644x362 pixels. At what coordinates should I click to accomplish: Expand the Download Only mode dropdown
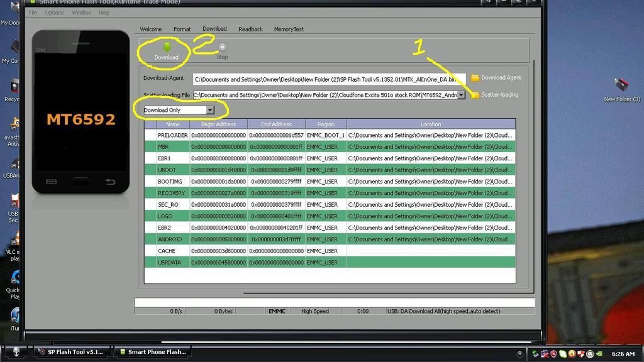click(210, 110)
